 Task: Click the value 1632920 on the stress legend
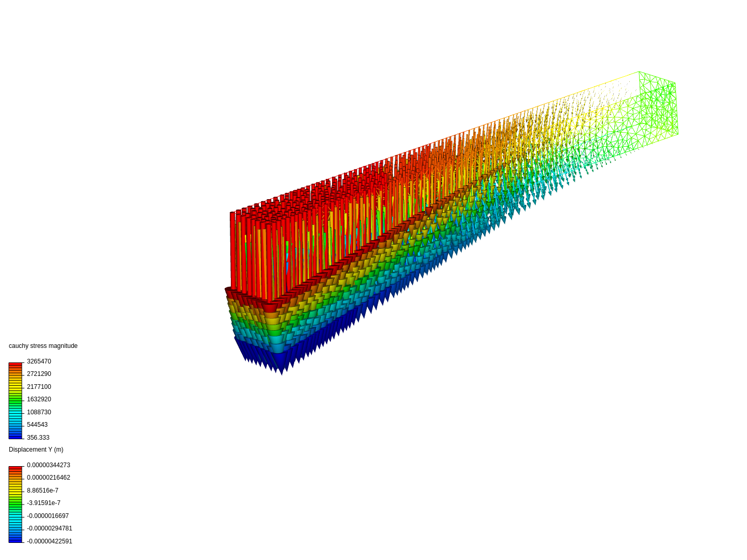39,399
